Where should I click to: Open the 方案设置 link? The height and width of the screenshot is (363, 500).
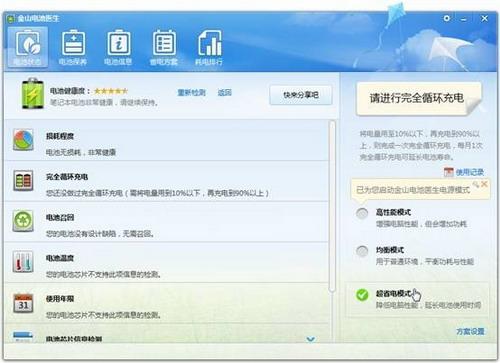click(470, 331)
